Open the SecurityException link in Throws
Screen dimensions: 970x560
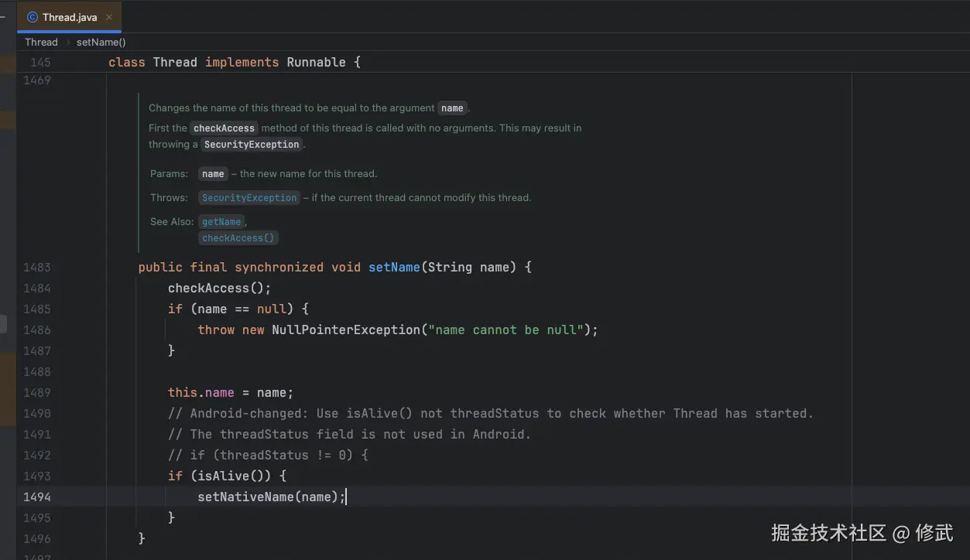pos(249,198)
